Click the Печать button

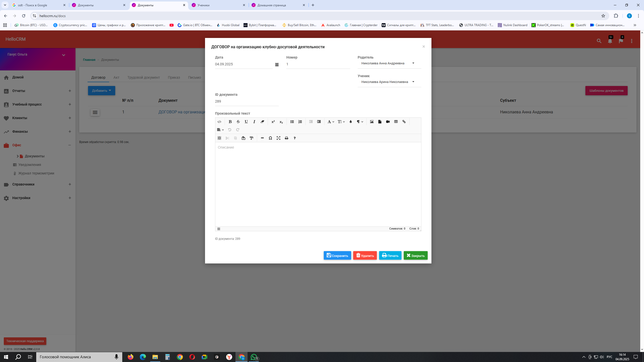click(390, 255)
